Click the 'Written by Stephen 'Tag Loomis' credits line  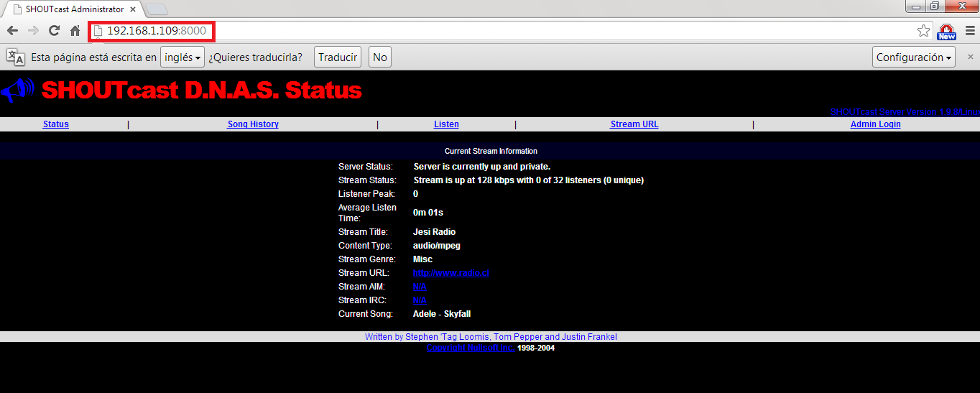pyautogui.click(x=491, y=337)
